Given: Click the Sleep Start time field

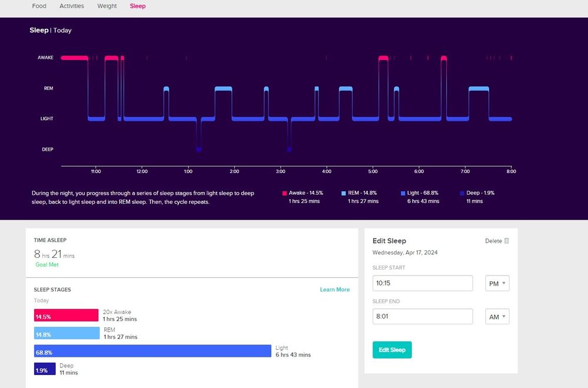Looking at the screenshot, I should click(x=423, y=283).
